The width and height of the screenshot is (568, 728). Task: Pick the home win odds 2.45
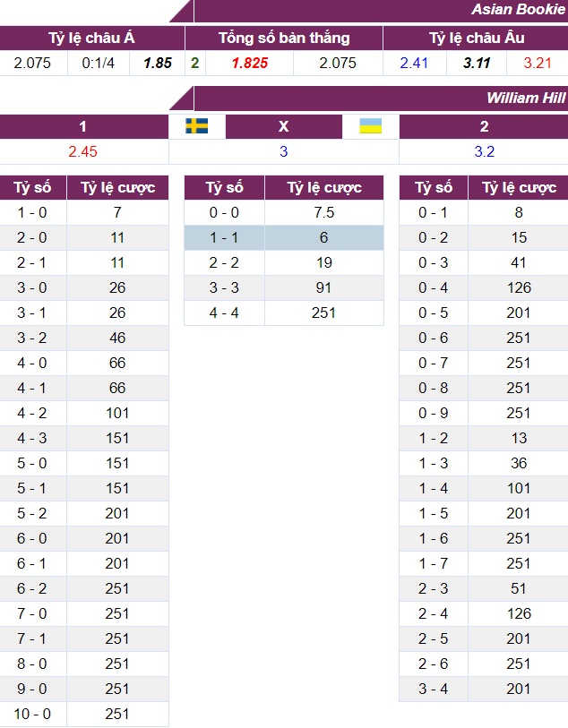click(82, 151)
